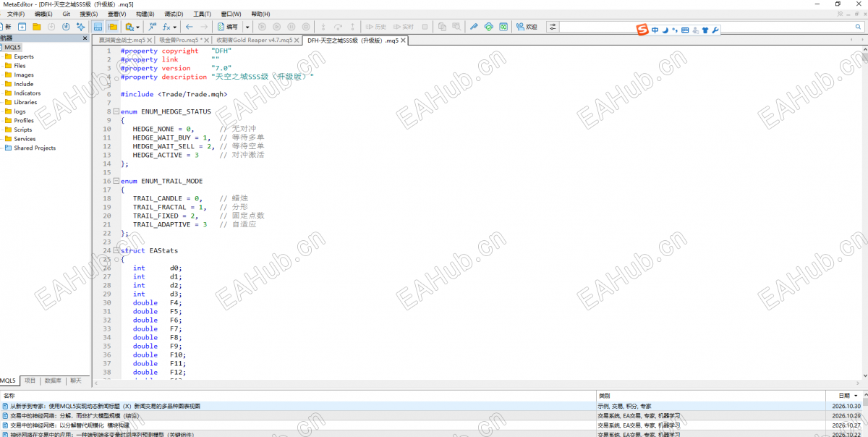Click the VAR variable list toolbar icon
Image resolution: width=868 pixels, height=437 pixels.
coord(153,27)
